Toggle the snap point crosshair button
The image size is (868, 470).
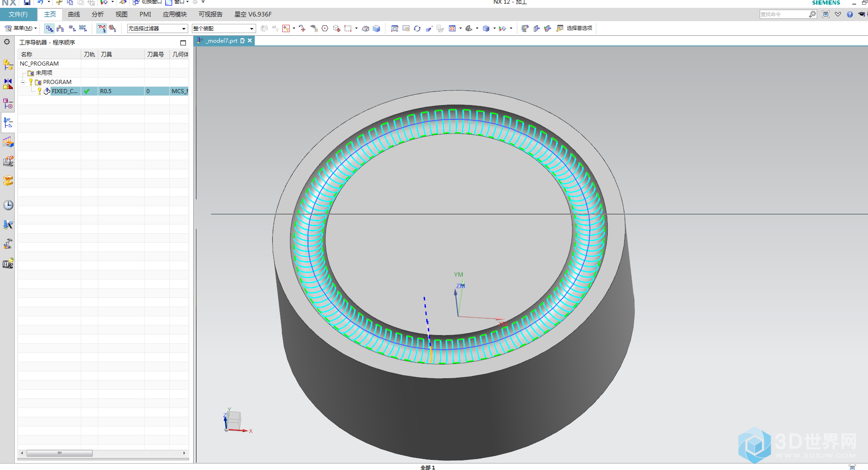coord(302,28)
